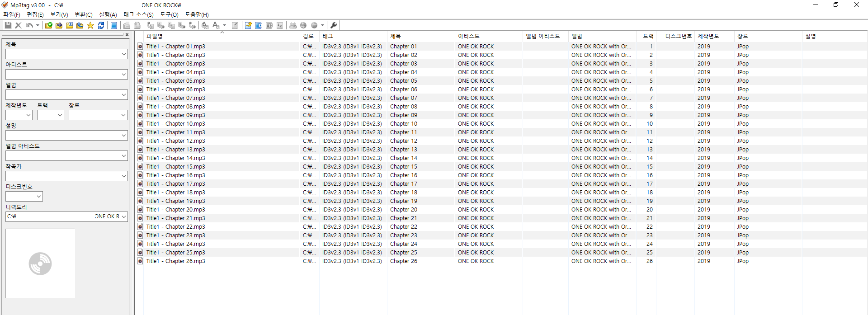
Task: Click the empty cover art placeholder
Action: tap(40, 263)
